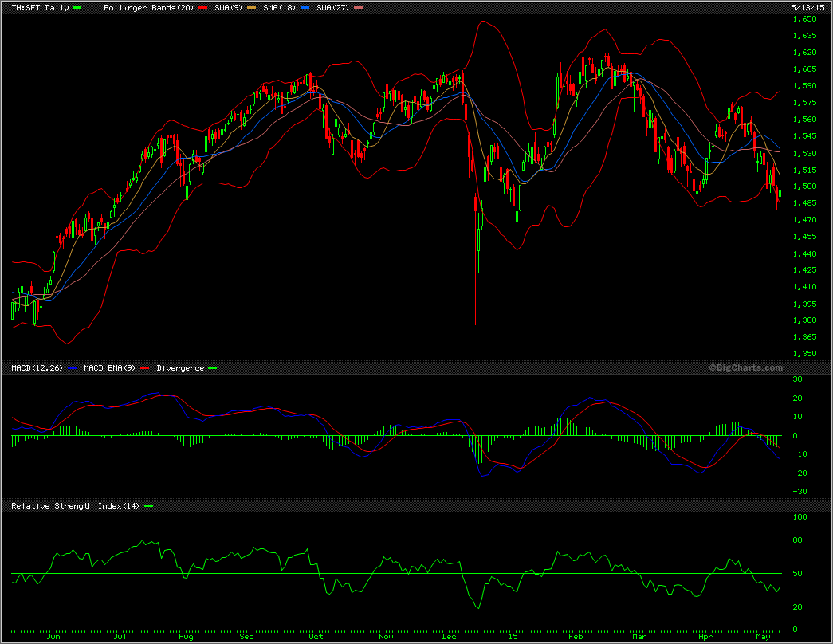Click the 'Oct' month label

[316, 637]
